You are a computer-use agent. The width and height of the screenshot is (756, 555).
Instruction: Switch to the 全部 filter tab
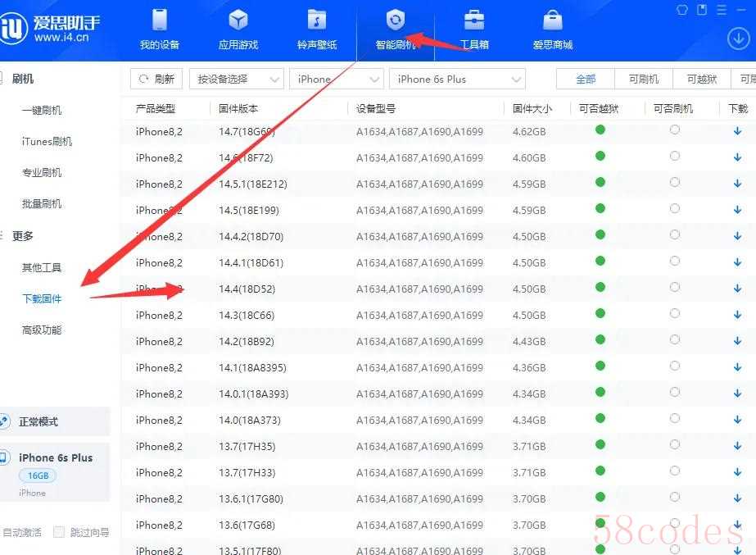(x=586, y=80)
